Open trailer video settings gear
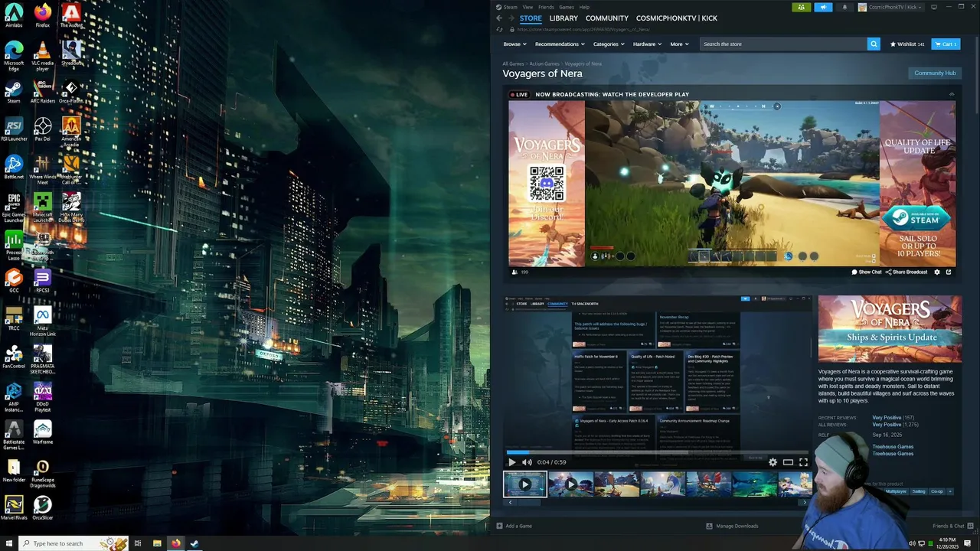 [x=773, y=462]
